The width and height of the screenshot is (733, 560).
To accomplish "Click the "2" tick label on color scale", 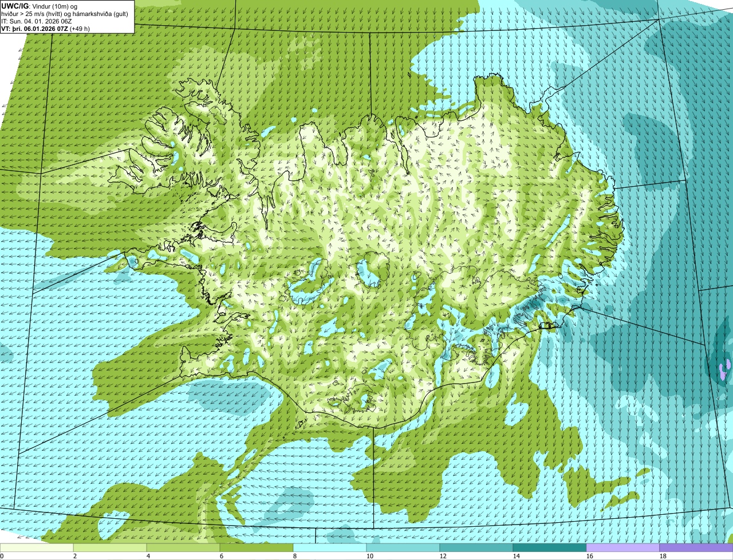I will [x=75, y=556].
